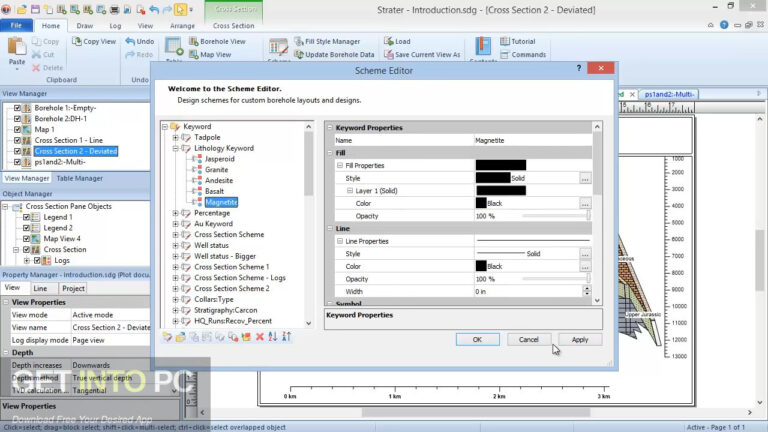Click the Commands ribbon item

click(523, 54)
